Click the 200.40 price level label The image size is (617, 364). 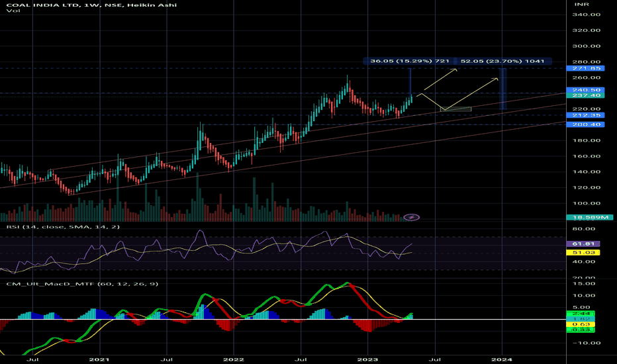point(585,124)
